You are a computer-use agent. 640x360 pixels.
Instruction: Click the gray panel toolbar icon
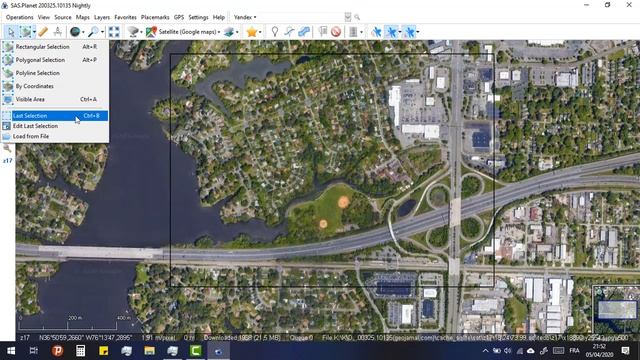tap(353, 31)
